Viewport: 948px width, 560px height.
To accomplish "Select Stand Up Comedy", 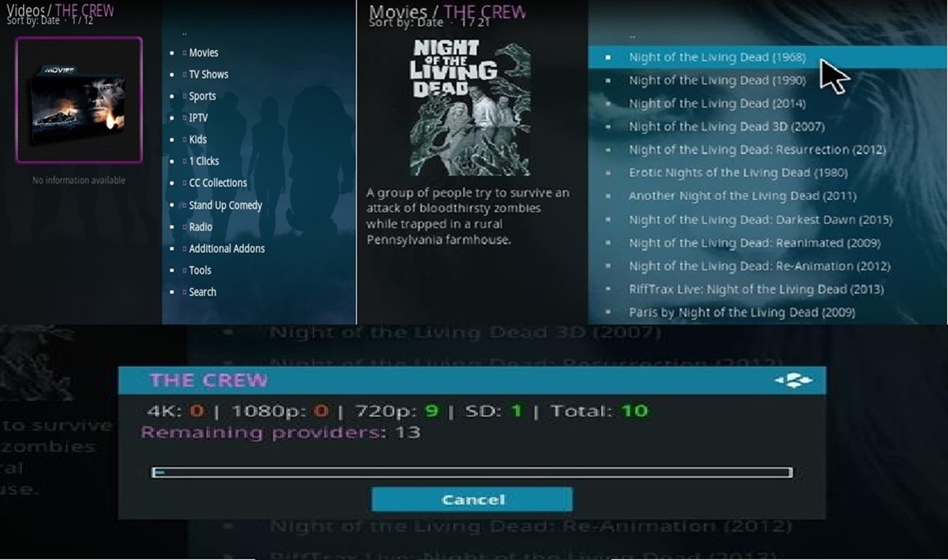I will [x=225, y=205].
